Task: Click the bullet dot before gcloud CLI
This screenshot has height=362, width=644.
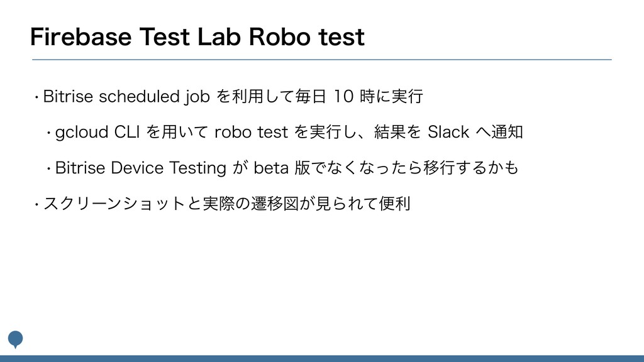Action: coord(48,133)
